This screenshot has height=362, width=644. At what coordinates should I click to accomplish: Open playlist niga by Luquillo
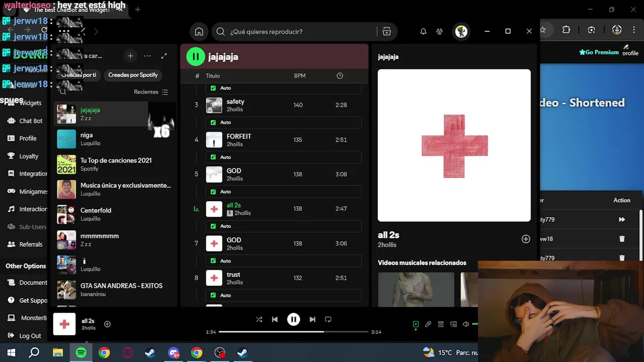[x=114, y=139]
